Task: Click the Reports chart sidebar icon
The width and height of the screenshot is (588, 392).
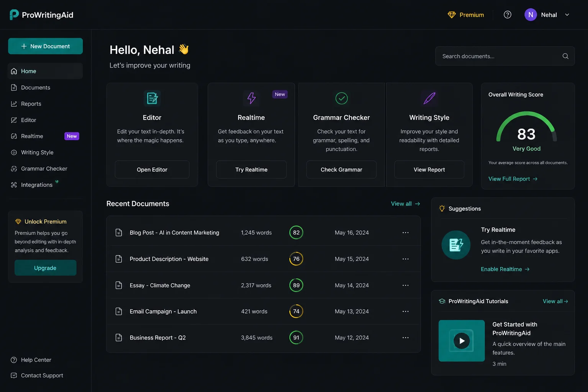Action: click(x=14, y=104)
